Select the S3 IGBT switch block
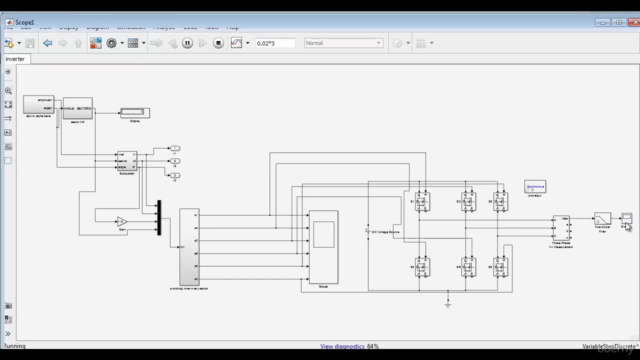 point(469,202)
